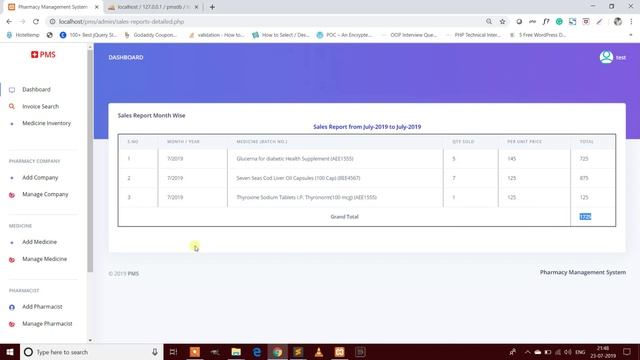640x360 pixels.
Task: Click the DASHBOARD header link
Action: 126,58
